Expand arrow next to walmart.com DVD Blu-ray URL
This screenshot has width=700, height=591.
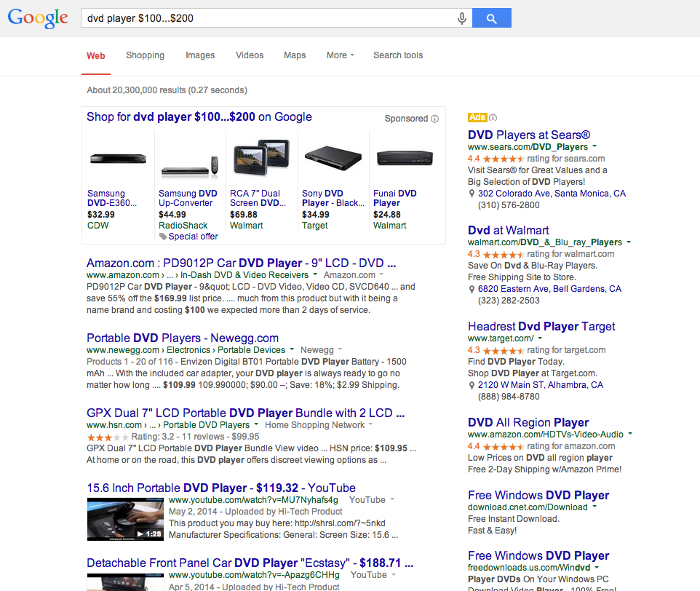tap(629, 242)
